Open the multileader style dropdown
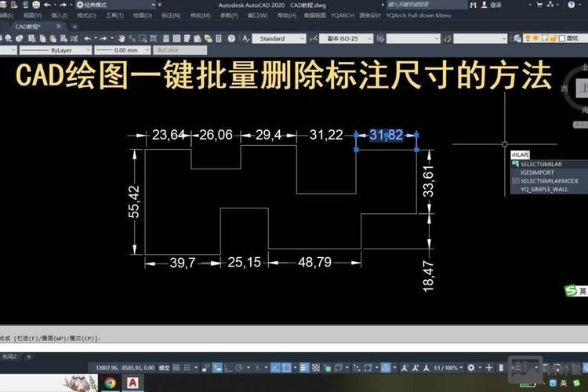The image size is (588, 392). click(x=481, y=38)
